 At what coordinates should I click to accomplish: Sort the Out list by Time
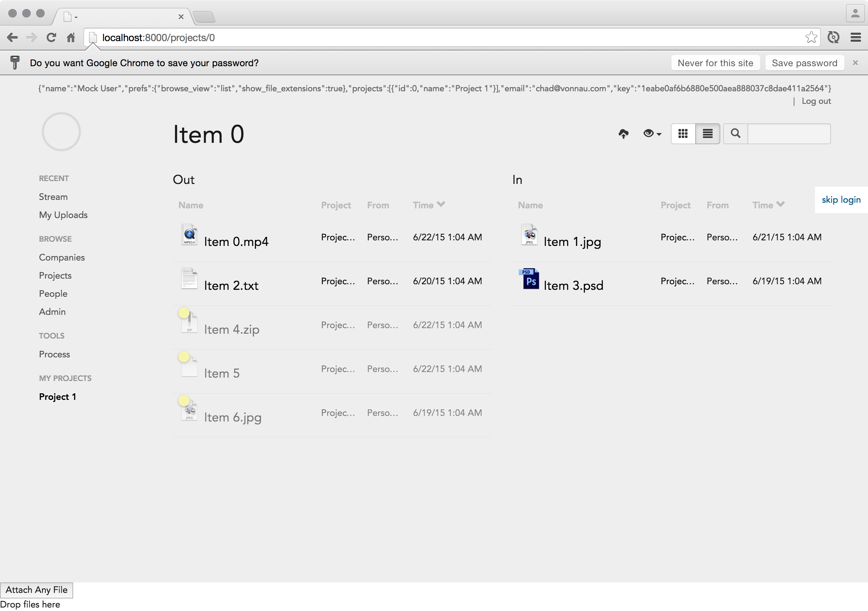point(428,205)
